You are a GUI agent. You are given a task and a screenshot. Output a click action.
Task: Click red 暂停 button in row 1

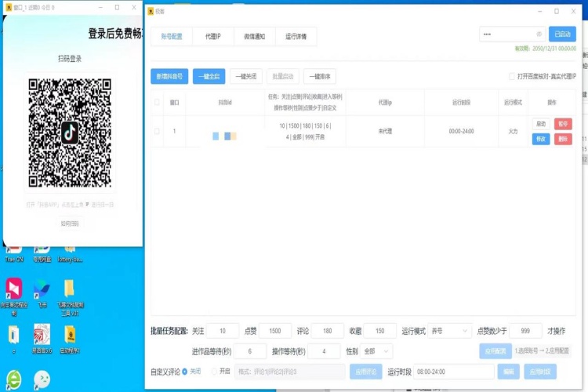(563, 124)
